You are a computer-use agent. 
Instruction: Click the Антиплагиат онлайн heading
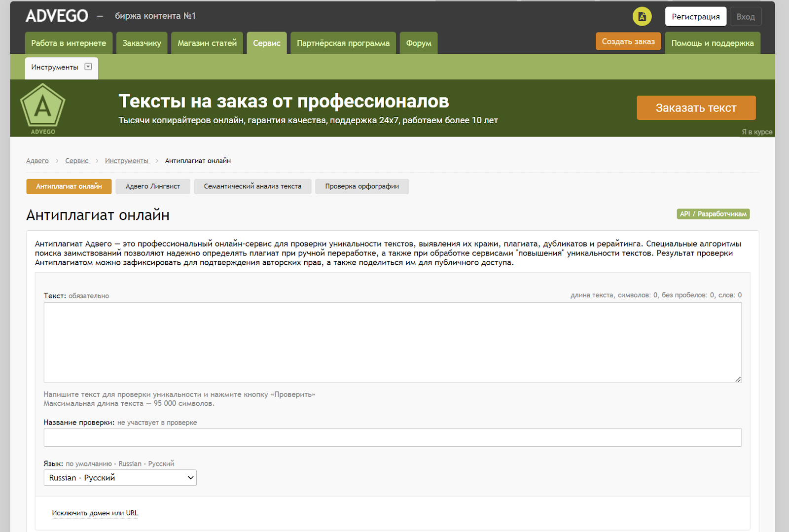coord(98,215)
